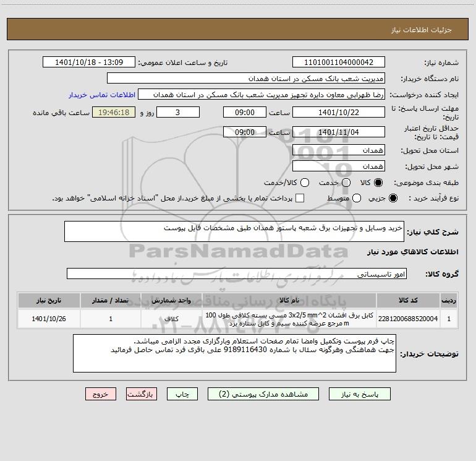Viewport: 476px width, 461px height.
Task: Click the نام کالا column header
Action: tap(289, 300)
